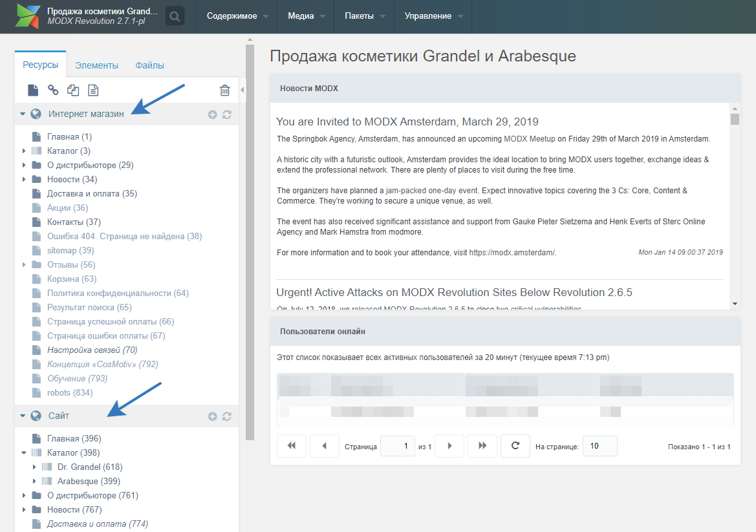Click the new document icon in toolbar

pyautogui.click(x=33, y=90)
